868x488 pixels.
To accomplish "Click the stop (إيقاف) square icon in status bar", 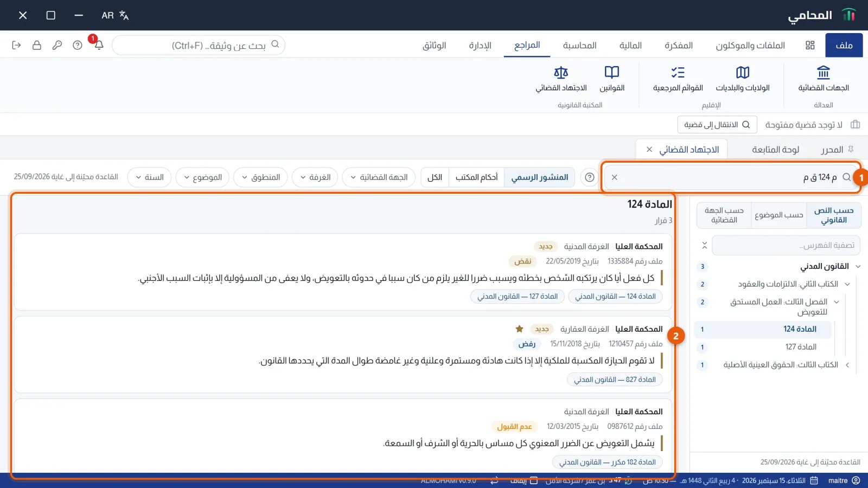I will pos(534,480).
